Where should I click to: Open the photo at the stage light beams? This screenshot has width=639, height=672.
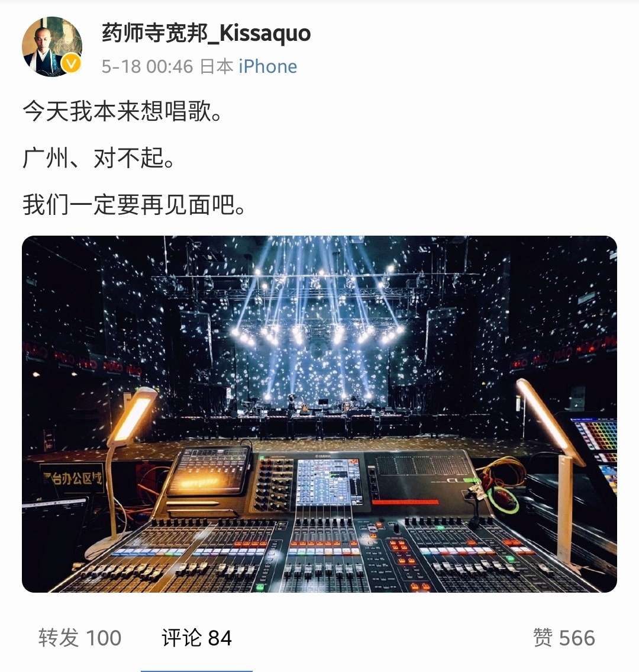coord(317,317)
